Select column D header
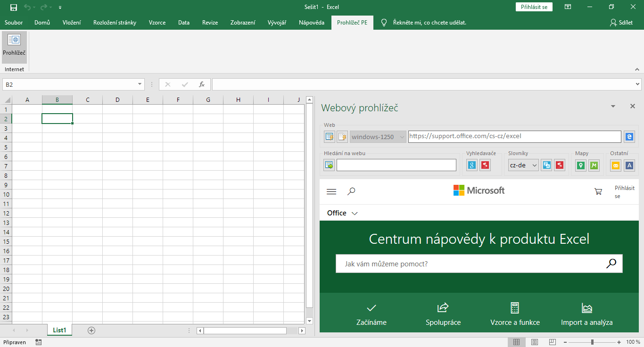 point(117,100)
